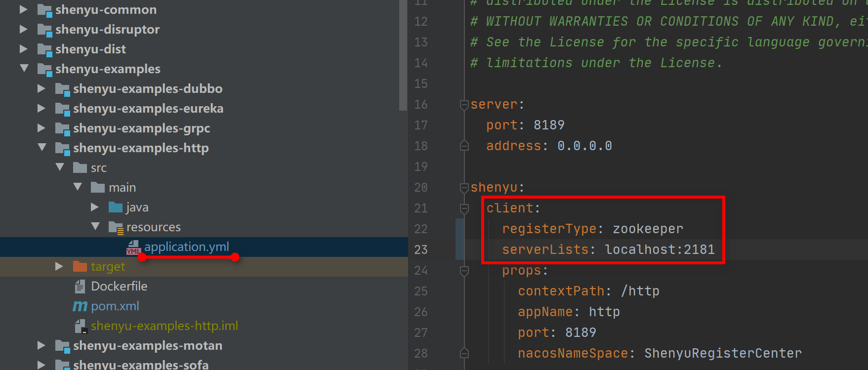Fold the server block in gutter
This screenshot has height=370, width=868.
464,105
